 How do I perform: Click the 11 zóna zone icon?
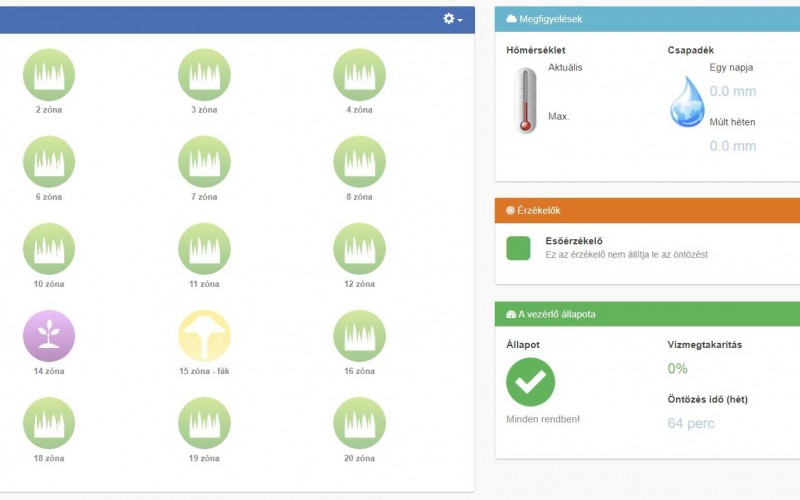click(x=204, y=249)
